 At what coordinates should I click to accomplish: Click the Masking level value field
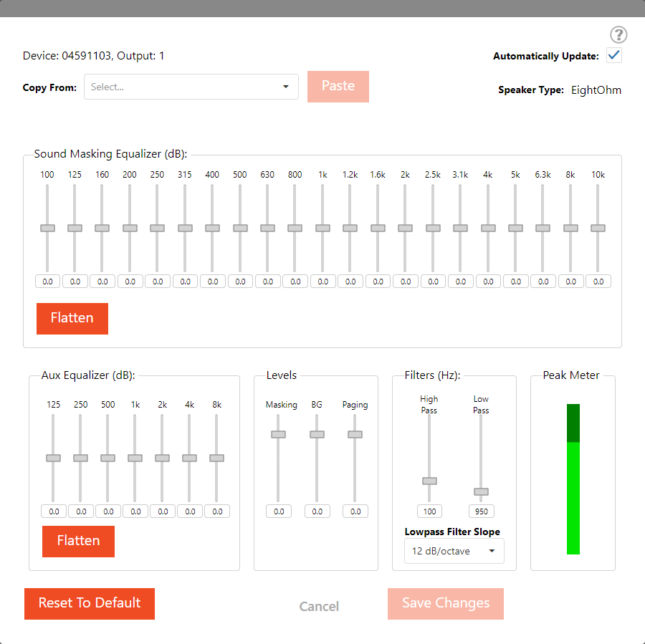click(279, 511)
